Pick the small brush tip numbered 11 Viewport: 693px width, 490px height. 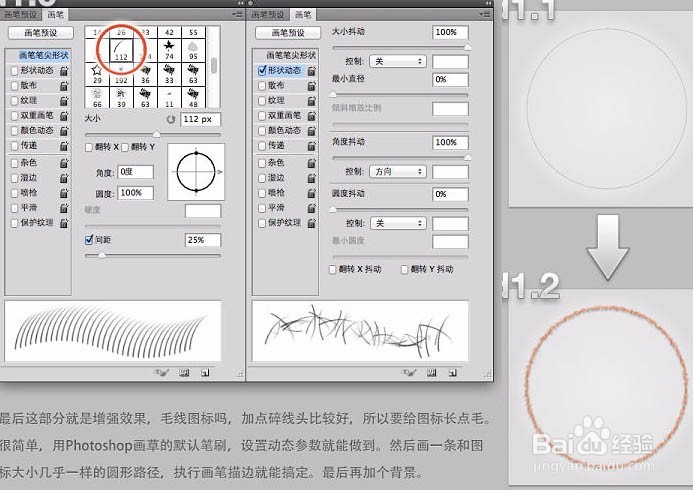click(x=169, y=97)
